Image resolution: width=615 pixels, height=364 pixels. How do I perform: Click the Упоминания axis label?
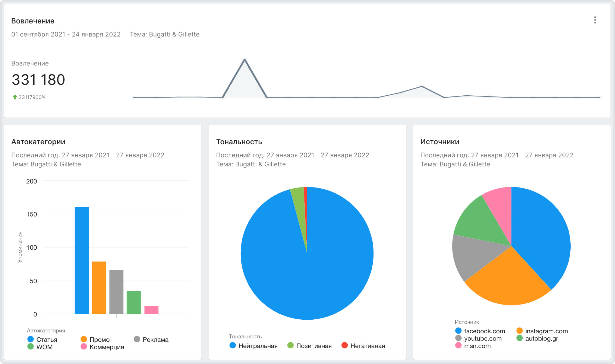[20, 247]
